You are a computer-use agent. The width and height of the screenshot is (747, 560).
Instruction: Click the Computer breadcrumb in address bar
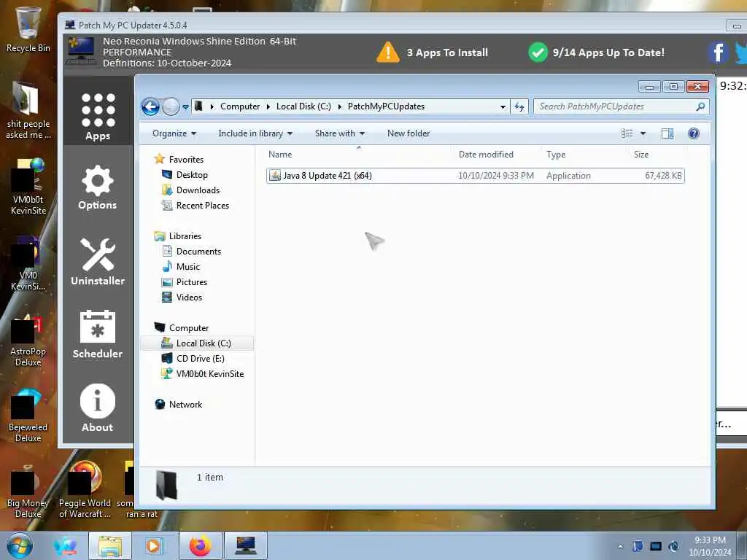239,106
